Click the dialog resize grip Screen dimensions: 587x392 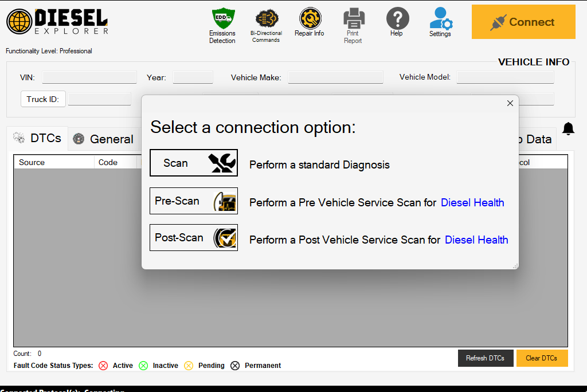(515, 266)
